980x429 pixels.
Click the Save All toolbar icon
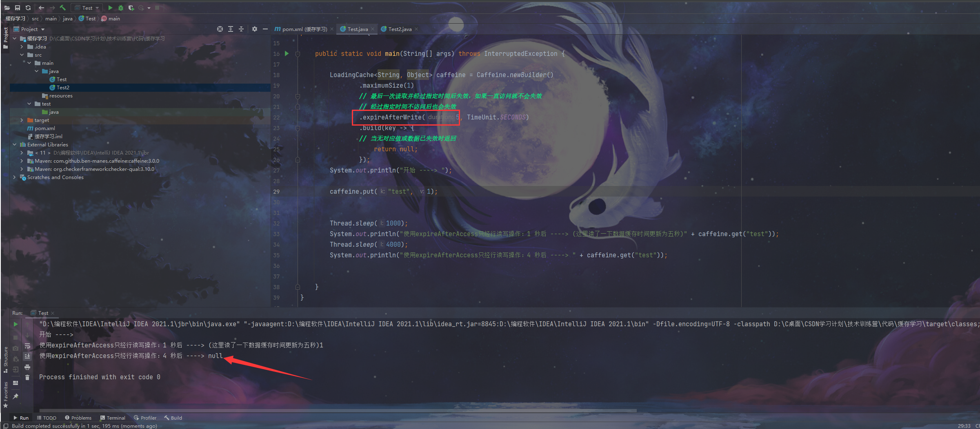click(18, 8)
